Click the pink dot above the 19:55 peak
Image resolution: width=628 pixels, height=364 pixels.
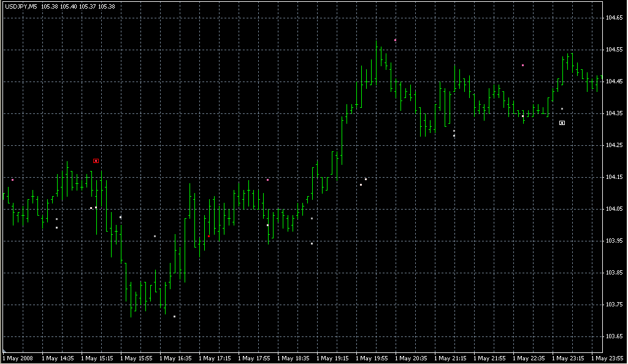[x=396, y=40]
